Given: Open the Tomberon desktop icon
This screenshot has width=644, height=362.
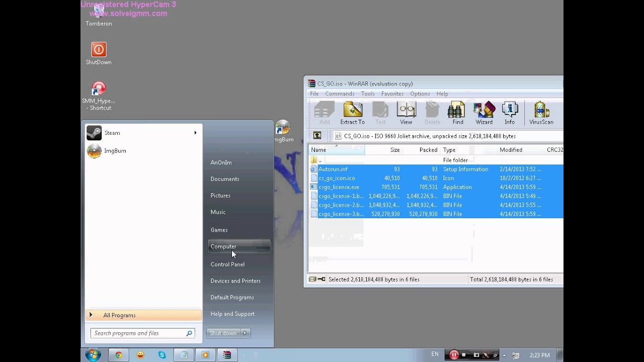Looking at the screenshot, I should (x=99, y=15).
